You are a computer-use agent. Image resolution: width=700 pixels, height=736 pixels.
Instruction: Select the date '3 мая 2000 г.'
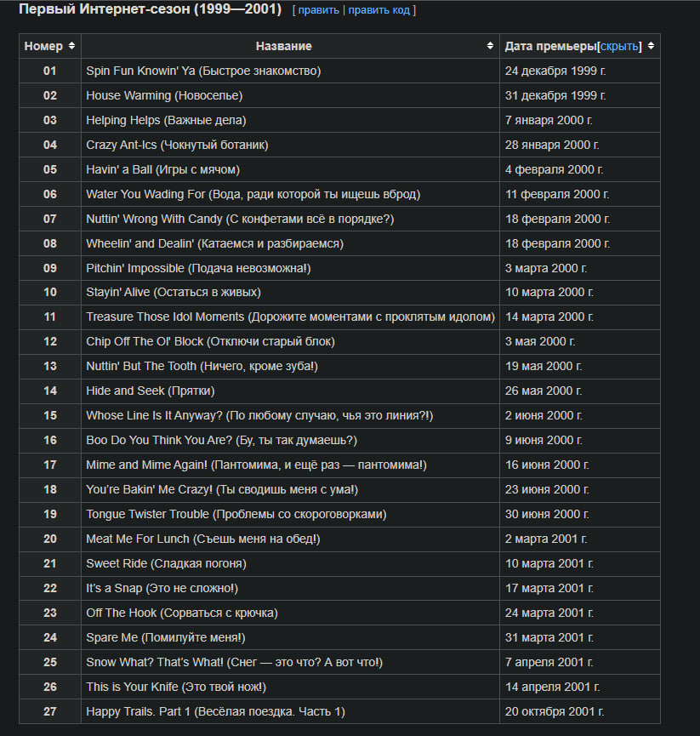pos(540,341)
